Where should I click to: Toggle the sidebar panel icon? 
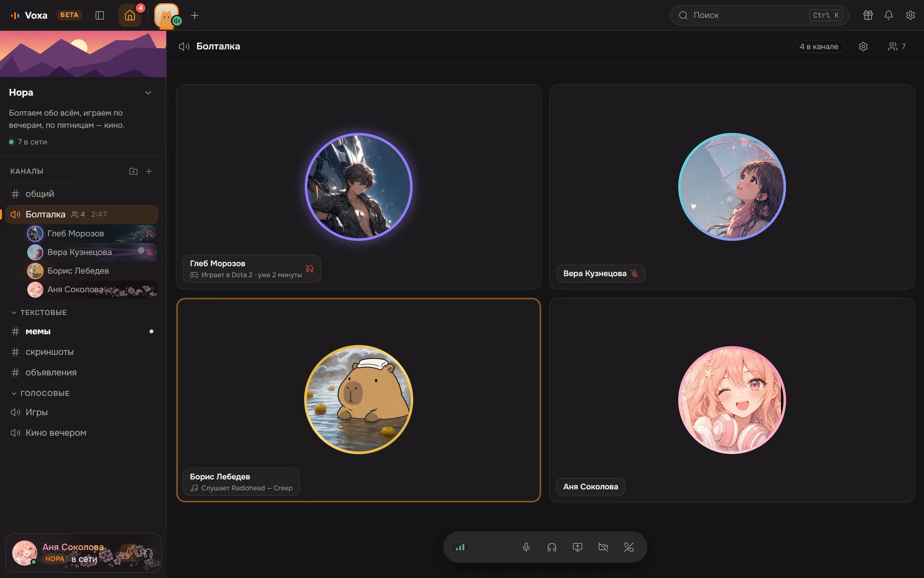point(100,15)
